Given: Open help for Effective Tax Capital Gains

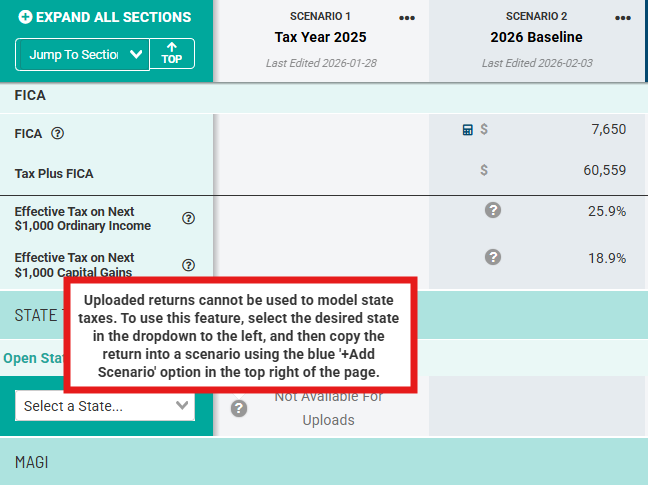Looking at the screenshot, I should tap(188, 265).
